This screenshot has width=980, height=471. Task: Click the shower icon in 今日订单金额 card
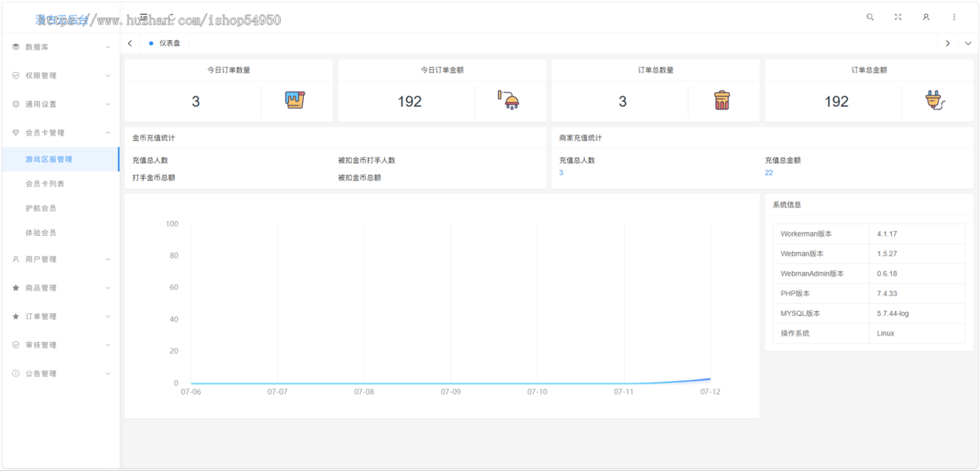point(509,100)
